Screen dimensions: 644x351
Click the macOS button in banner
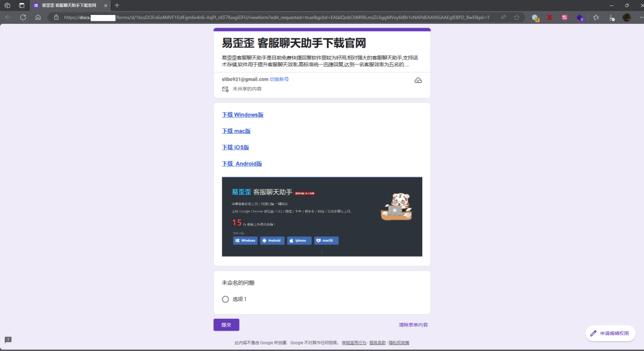327,241
